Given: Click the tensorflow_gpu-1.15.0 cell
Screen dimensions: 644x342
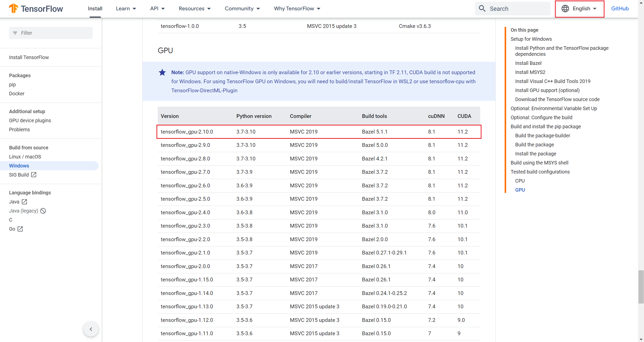Looking at the screenshot, I should pyautogui.click(x=187, y=280).
